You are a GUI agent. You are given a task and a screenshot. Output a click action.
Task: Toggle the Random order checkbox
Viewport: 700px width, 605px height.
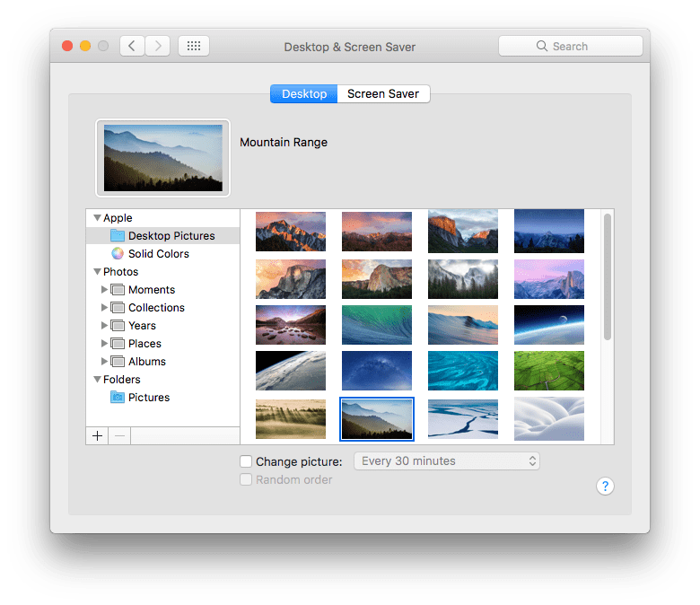(x=246, y=480)
